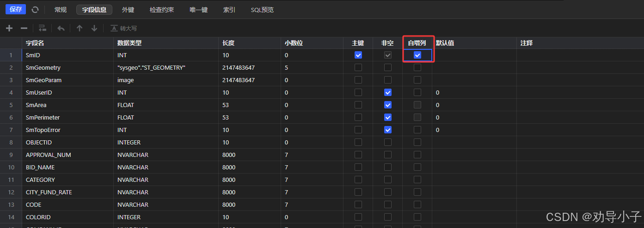Screen dimensions: 644x228
Task: Open the SQL预览 tab
Action: [262, 10]
